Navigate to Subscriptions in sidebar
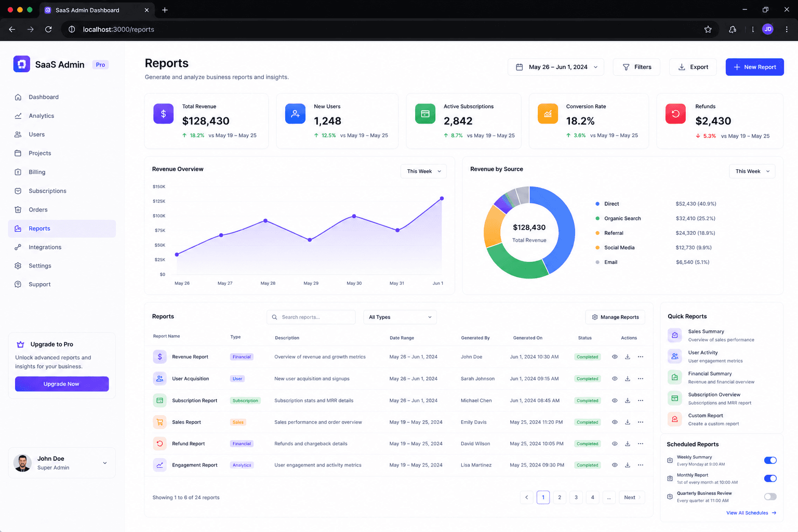 (x=62, y=191)
